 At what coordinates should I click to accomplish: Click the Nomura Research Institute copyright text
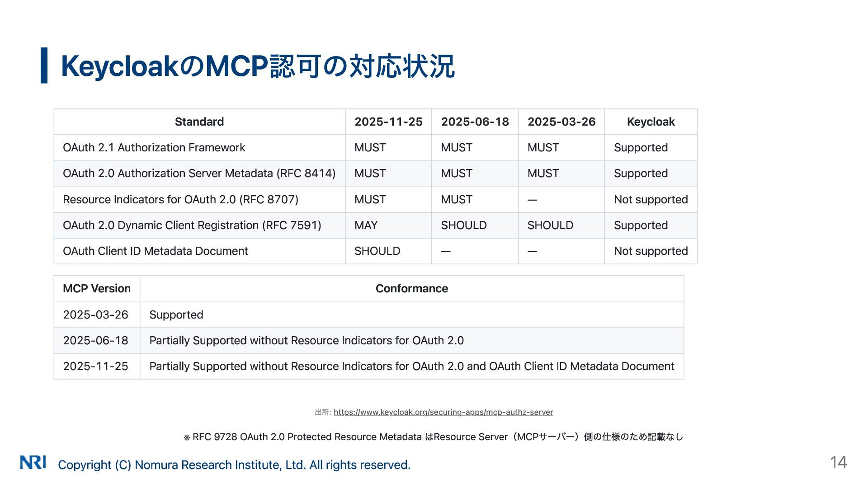click(234, 465)
